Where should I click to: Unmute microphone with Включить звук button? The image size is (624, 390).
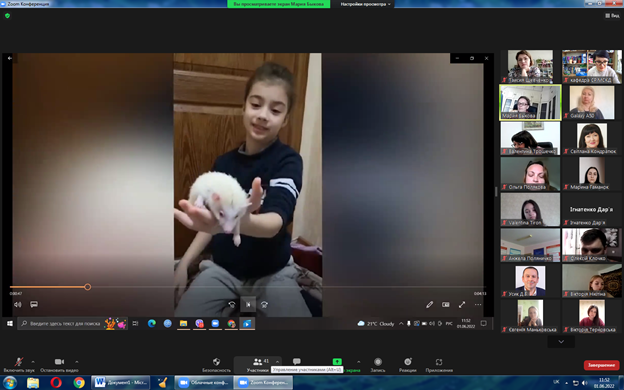coord(19,365)
